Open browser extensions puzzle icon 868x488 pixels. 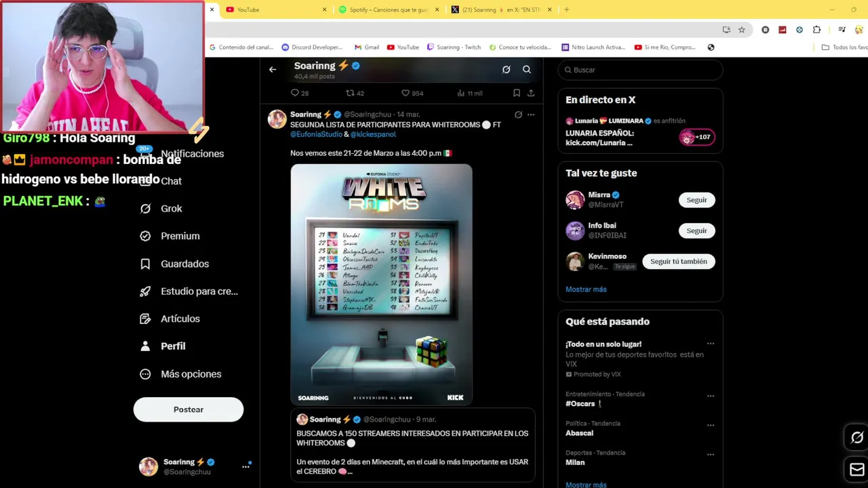(x=816, y=30)
